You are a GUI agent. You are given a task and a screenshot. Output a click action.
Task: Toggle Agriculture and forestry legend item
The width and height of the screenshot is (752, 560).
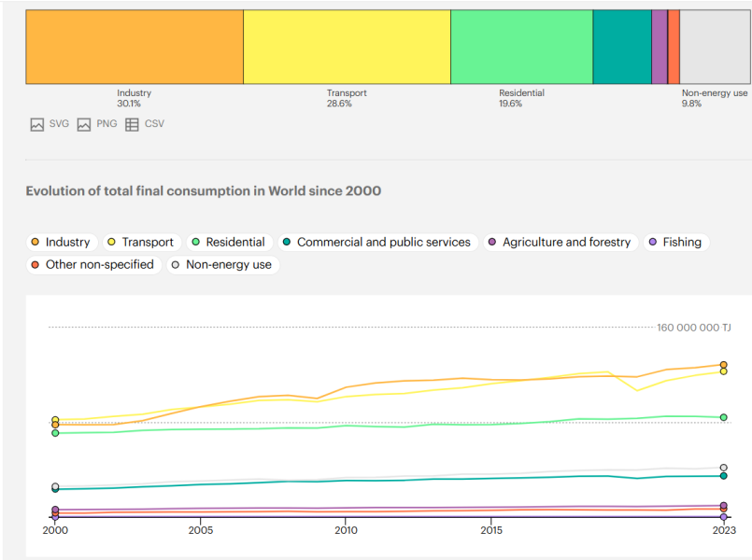[559, 242]
